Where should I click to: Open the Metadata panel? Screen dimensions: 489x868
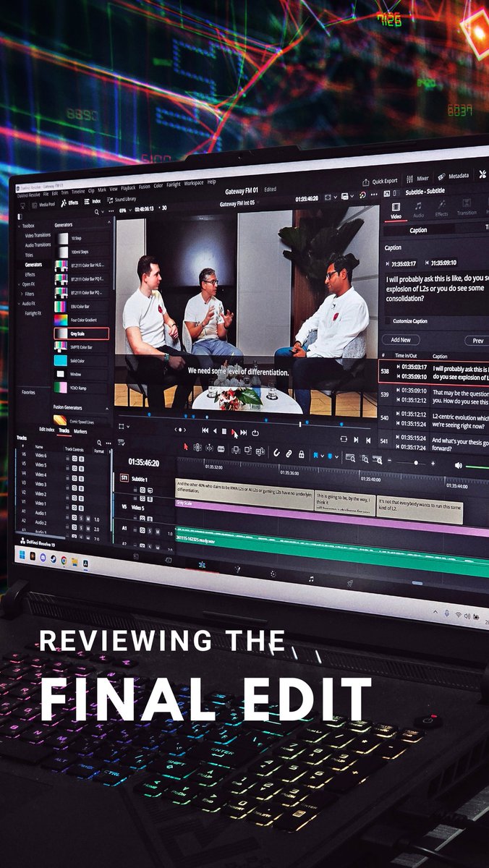pos(453,176)
